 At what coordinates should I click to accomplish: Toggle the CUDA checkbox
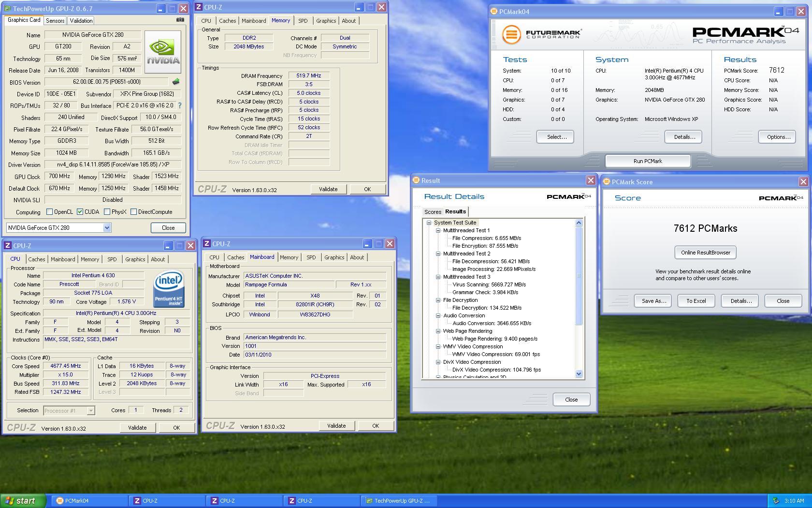point(80,212)
